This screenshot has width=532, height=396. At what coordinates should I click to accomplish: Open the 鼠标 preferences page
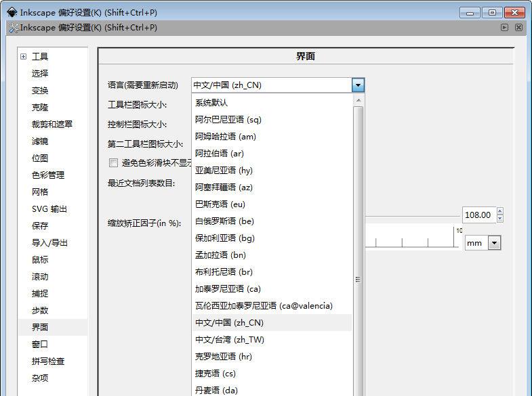pos(40,260)
